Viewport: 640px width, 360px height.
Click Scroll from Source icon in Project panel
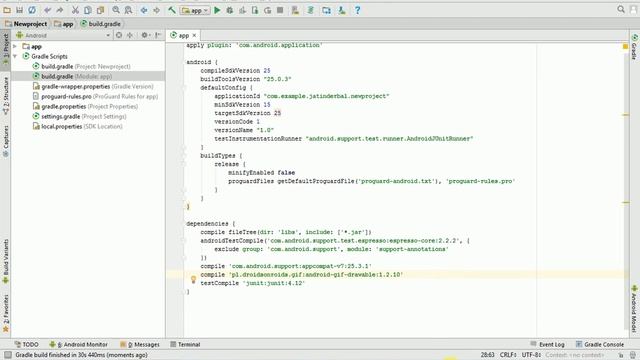pos(119,35)
